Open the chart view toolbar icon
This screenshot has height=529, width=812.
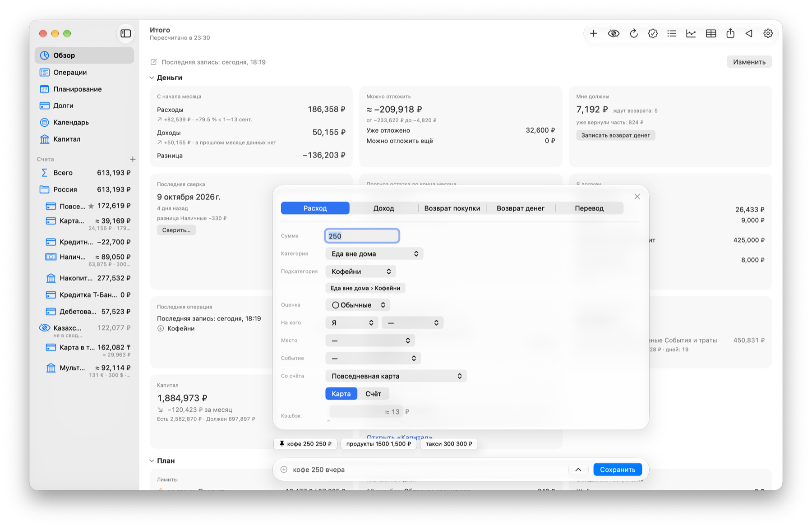click(691, 33)
